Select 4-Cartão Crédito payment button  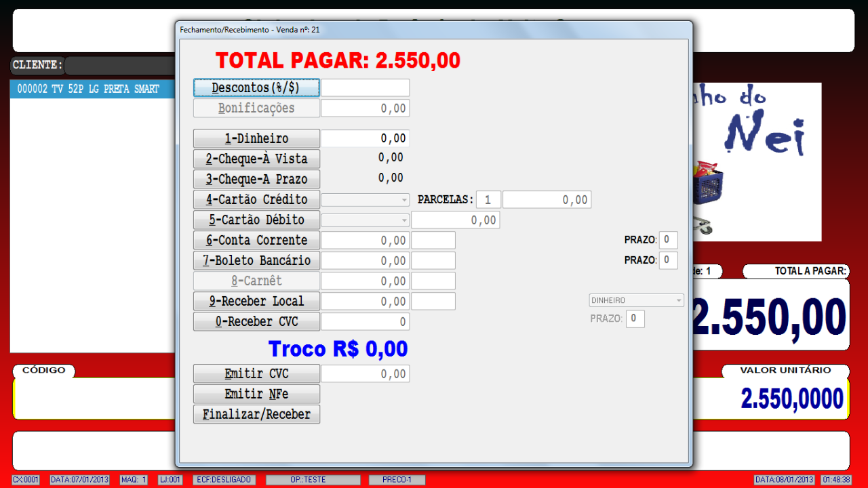click(256, 200)
